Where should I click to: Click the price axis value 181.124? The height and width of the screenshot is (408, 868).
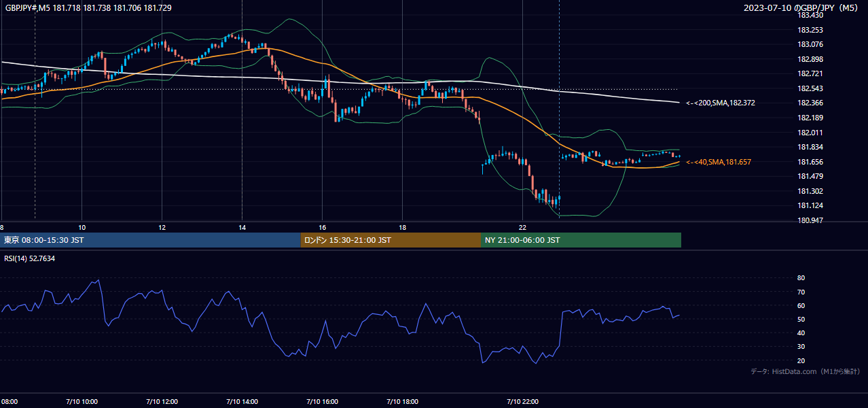coord(810,205)
